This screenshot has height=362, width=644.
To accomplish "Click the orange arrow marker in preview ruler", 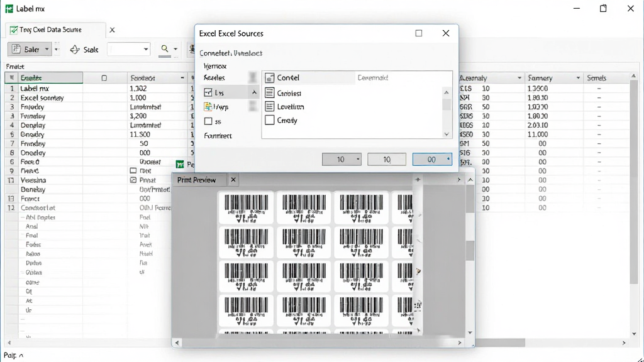I will point(418,271).
